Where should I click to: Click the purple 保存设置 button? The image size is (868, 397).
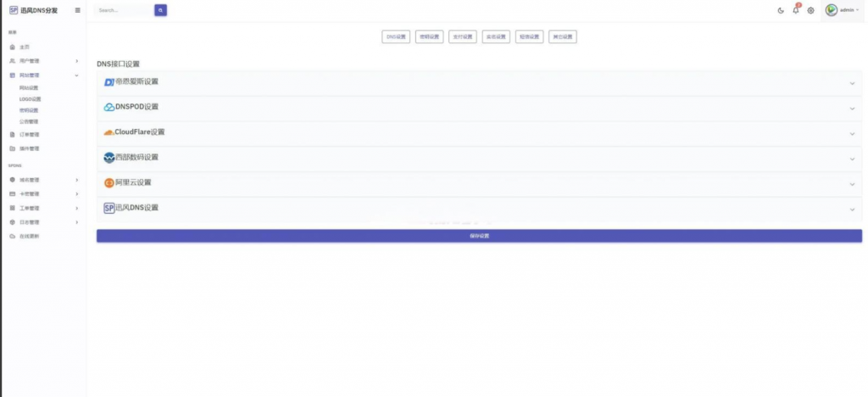click(x=479, y=236)
